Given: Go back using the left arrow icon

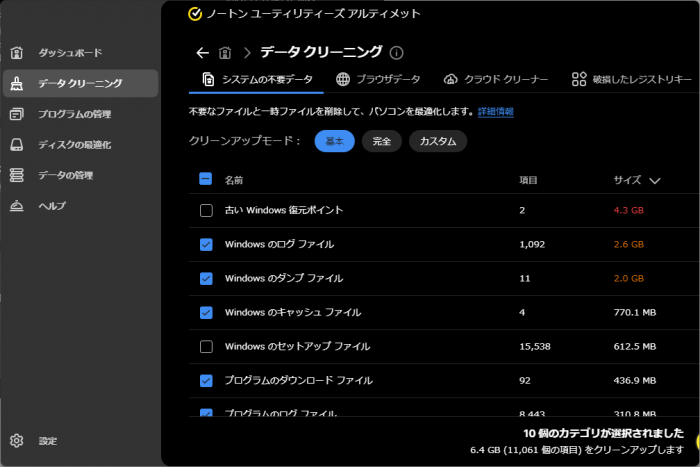Looking at the screenshot, I should click(203, 53).
